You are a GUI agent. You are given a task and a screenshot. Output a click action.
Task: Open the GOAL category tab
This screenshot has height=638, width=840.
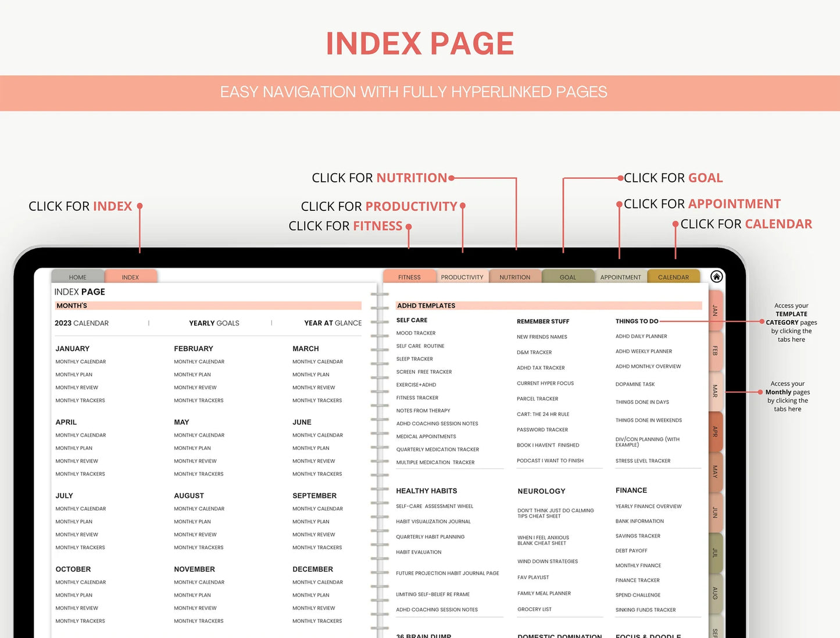(567, 277)
